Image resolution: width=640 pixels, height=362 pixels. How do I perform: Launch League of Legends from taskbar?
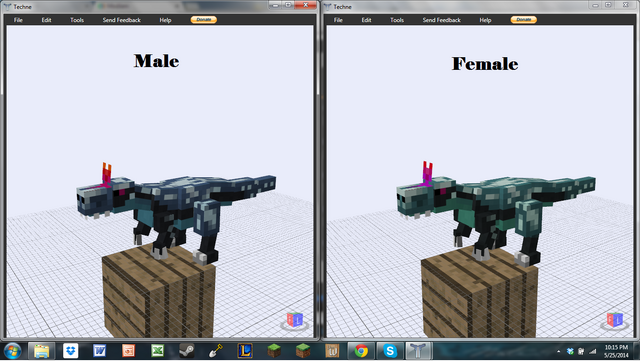pyautogui.click(x=244, y=351)
